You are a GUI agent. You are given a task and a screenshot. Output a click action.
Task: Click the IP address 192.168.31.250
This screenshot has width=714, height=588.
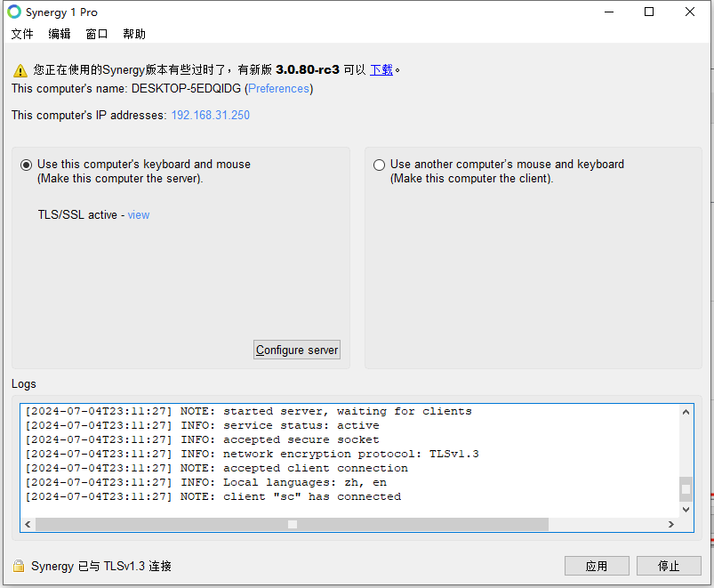[x=211, y=116]
